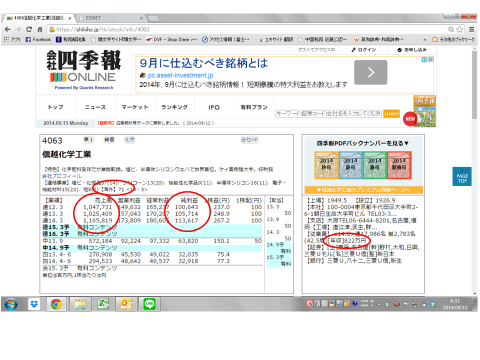480x360 pixels.
Task: Open the マーケット navigation item
Action: [135, 107]
